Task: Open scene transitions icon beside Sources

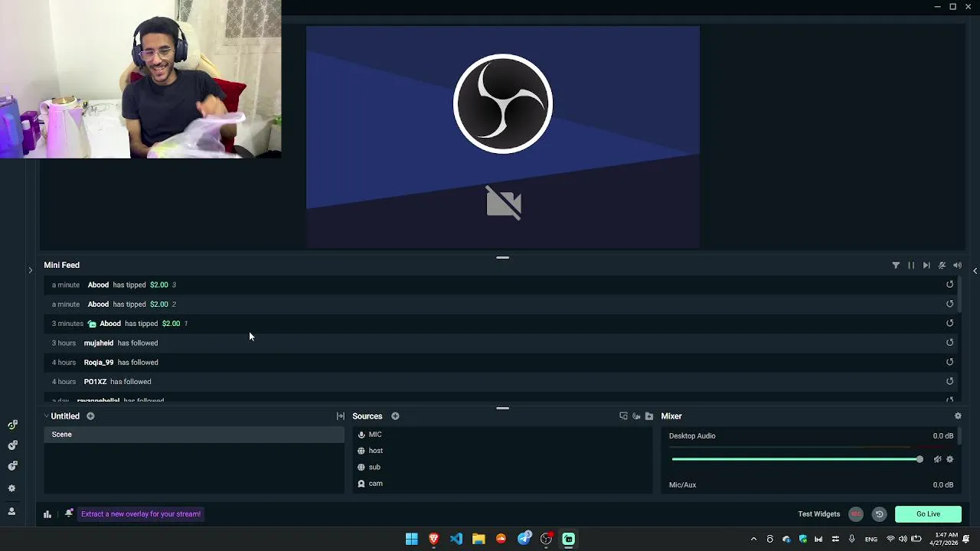Action: (340, 416)
